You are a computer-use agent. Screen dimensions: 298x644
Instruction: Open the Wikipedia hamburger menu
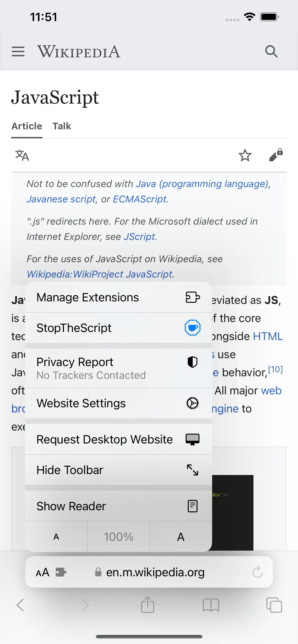pyautogui.click(x=18, y=51)
